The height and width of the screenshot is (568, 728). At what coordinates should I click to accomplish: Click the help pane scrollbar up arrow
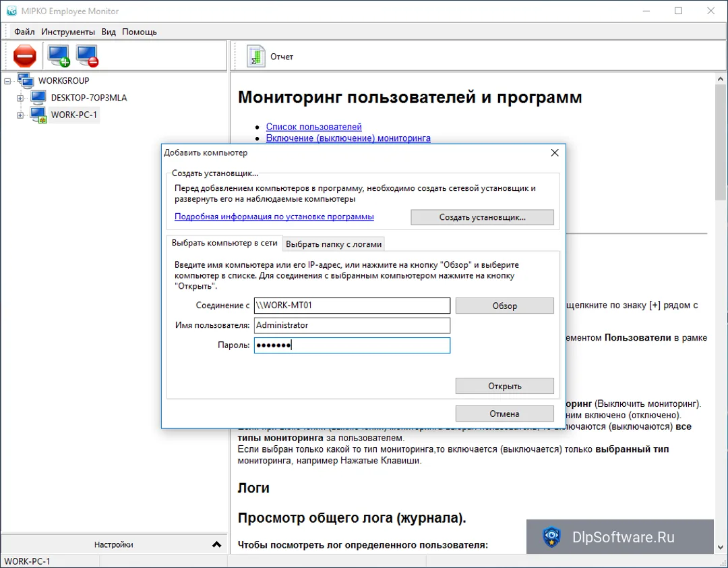720,79
